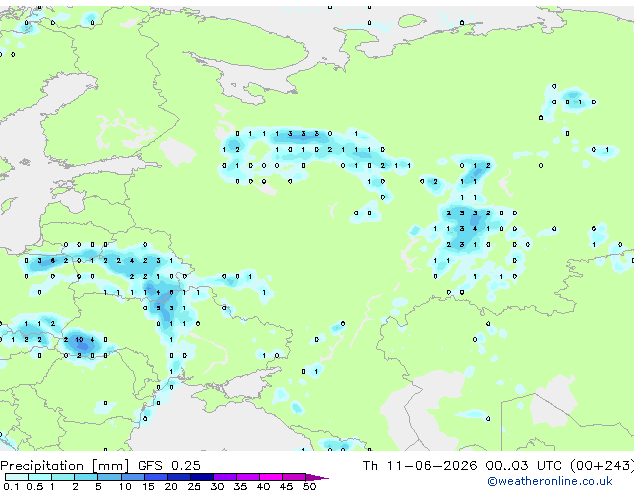The image size is (634, 490).
Task: Click the over-50 mm arrow end of legend
Action: tap(317, 477)
